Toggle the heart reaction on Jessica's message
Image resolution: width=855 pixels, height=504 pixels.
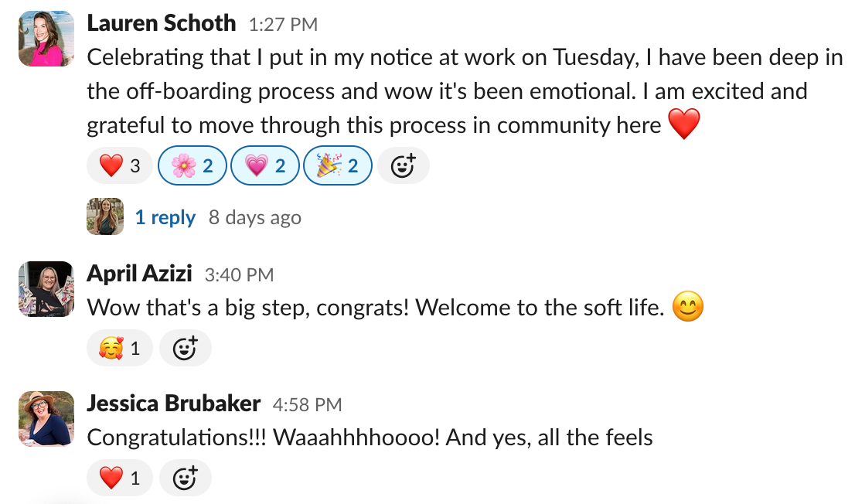(119, 478)
